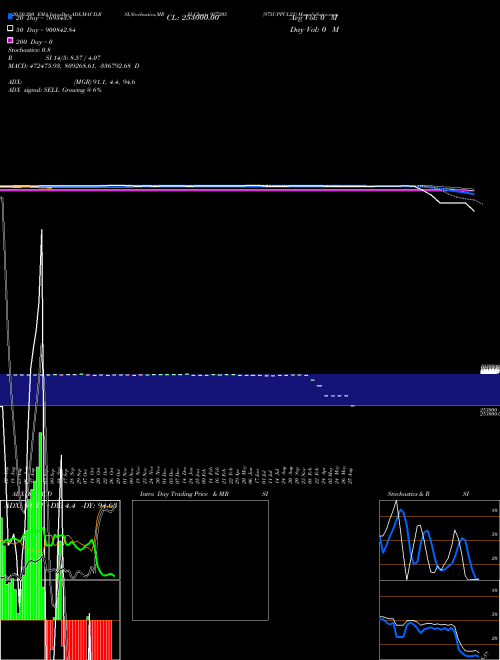Click the lower RSI chart panel

pyautogui.click(x=439, y=620)
